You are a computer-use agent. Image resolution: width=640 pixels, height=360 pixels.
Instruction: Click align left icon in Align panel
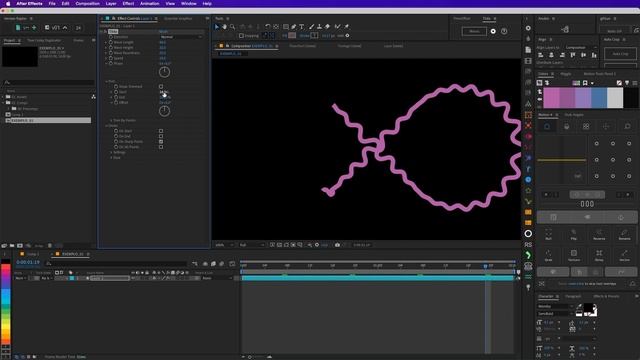[541, 55]
